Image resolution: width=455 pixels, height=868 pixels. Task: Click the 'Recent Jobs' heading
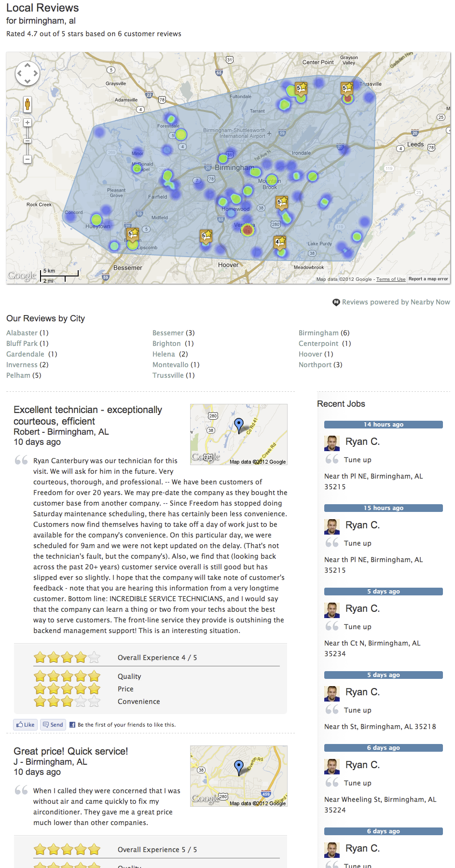(x=341, y=404)
